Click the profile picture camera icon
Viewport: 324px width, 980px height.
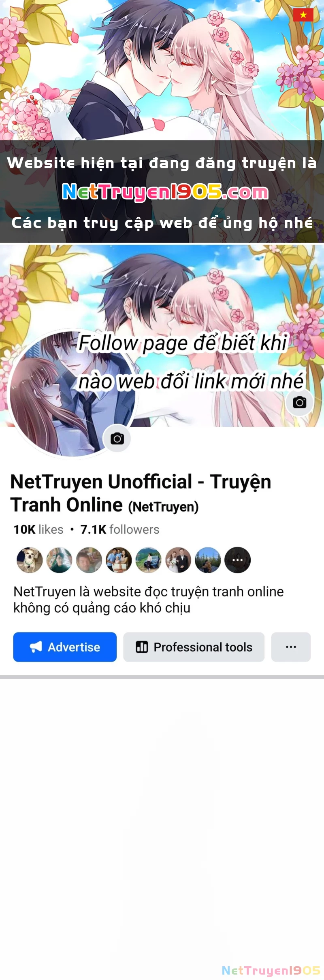point(117,439)
